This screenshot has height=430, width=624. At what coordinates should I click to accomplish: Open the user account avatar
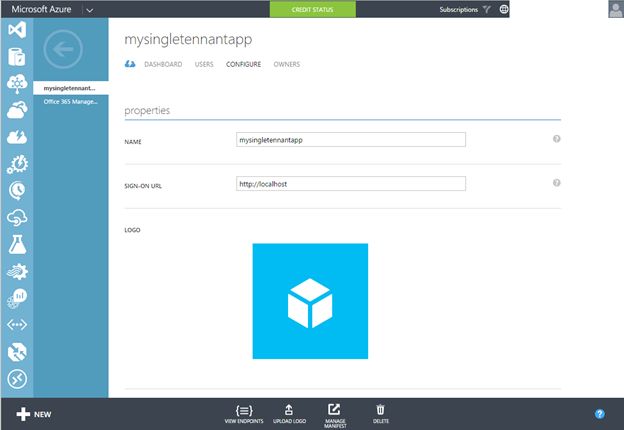pos(616,9)
